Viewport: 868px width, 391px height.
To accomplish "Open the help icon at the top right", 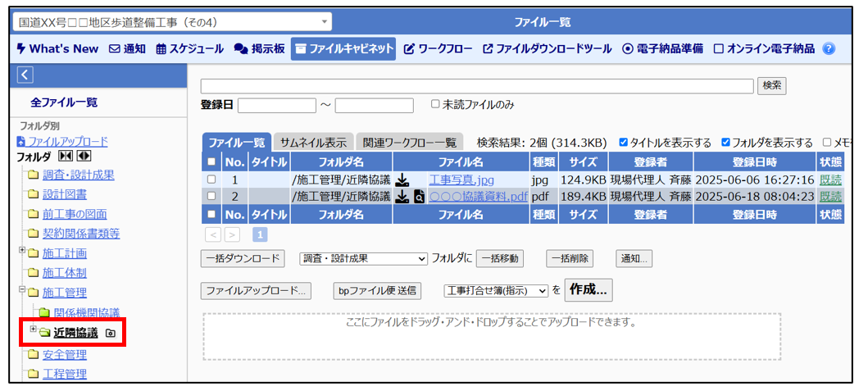I will 829,49.
